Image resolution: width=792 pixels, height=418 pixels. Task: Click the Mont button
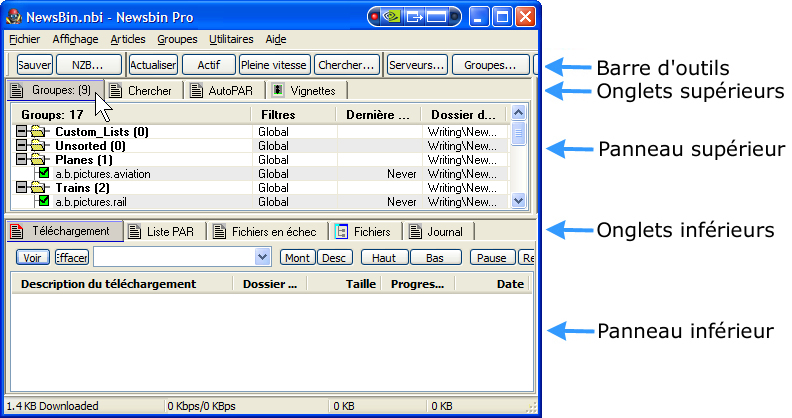point(298,257)
